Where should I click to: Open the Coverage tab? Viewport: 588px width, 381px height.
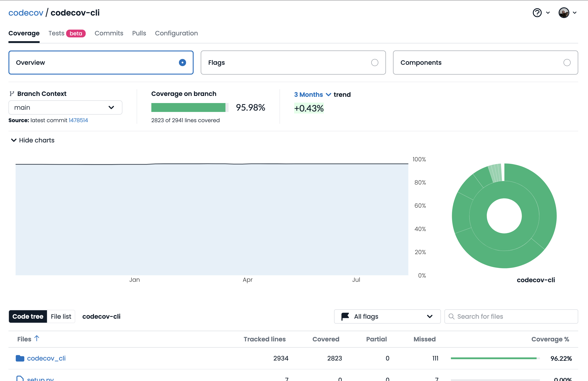point(24,33)
